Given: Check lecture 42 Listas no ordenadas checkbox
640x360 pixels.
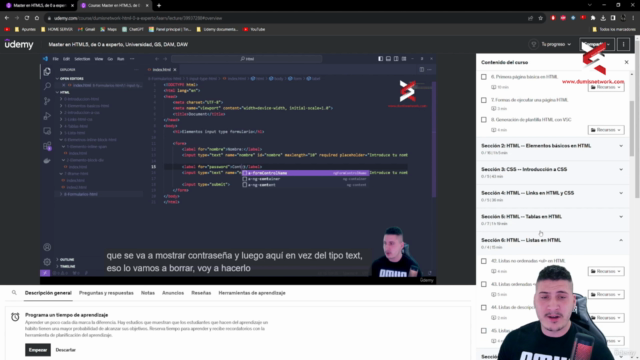Looking at the screenshot, I should point(484,261).
